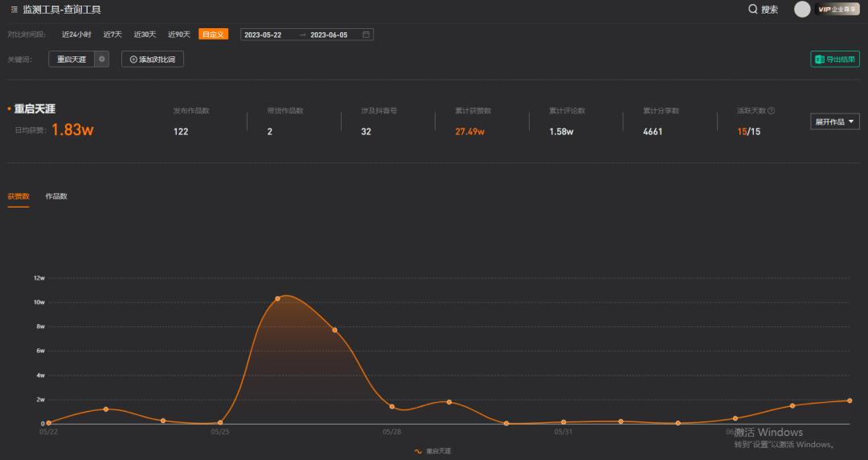868x460 pixels.
Task: Toggle 重启天涯 legend series below chart
Action: [x=433, y=451]
